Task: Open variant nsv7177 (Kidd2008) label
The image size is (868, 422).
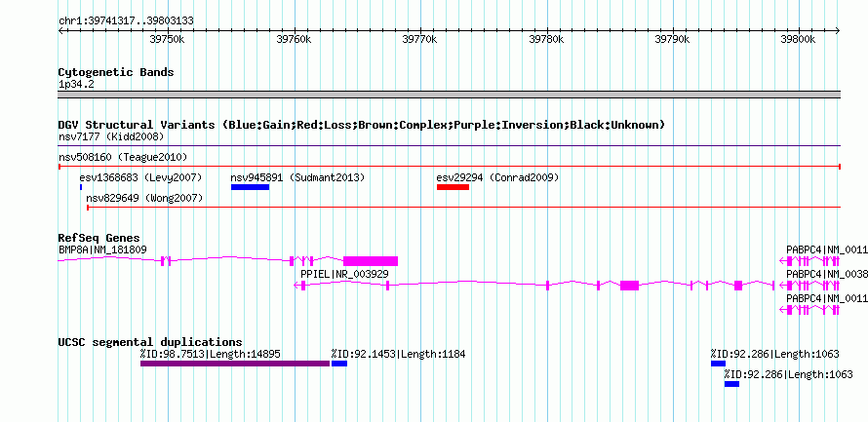Action: pos(111,136)
